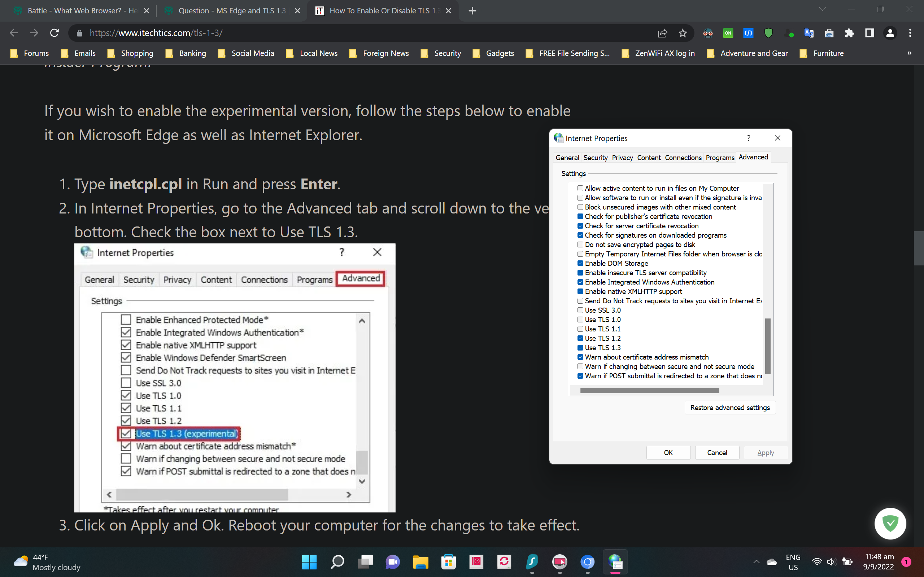Uncheck the Use TLS 1.3 checkbox

click(580, 348)
